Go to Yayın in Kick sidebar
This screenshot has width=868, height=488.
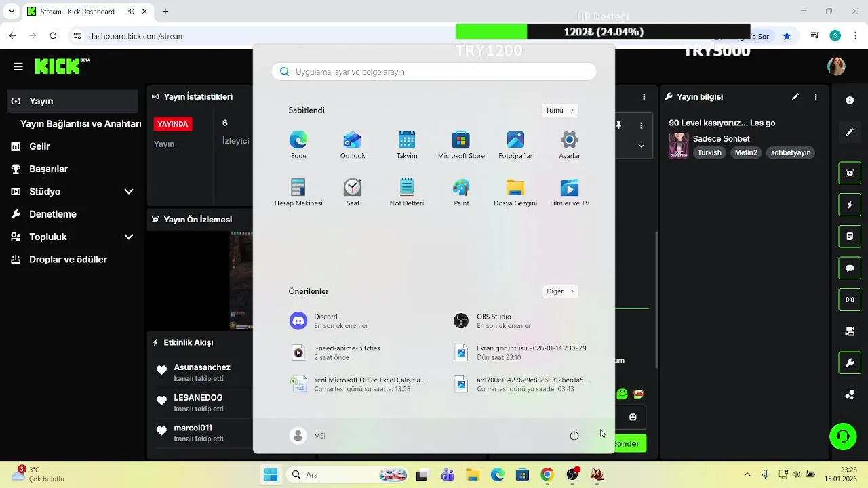click(73, 101)
